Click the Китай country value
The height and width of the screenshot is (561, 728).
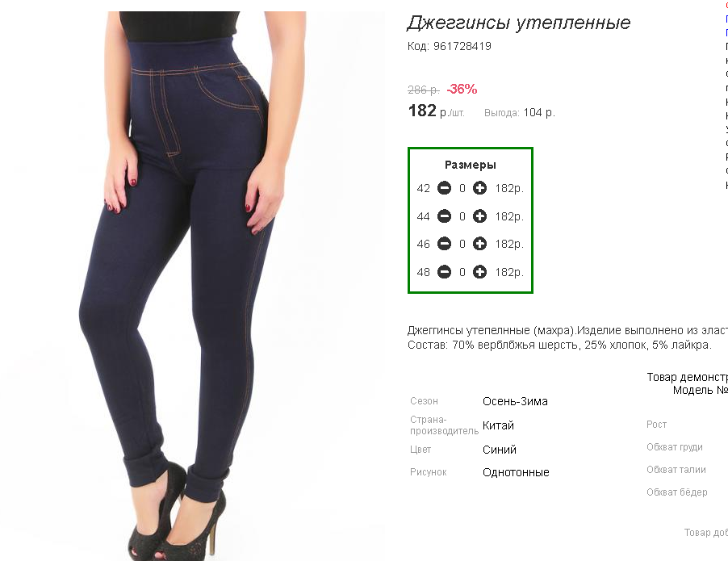(x=498, y=425)
